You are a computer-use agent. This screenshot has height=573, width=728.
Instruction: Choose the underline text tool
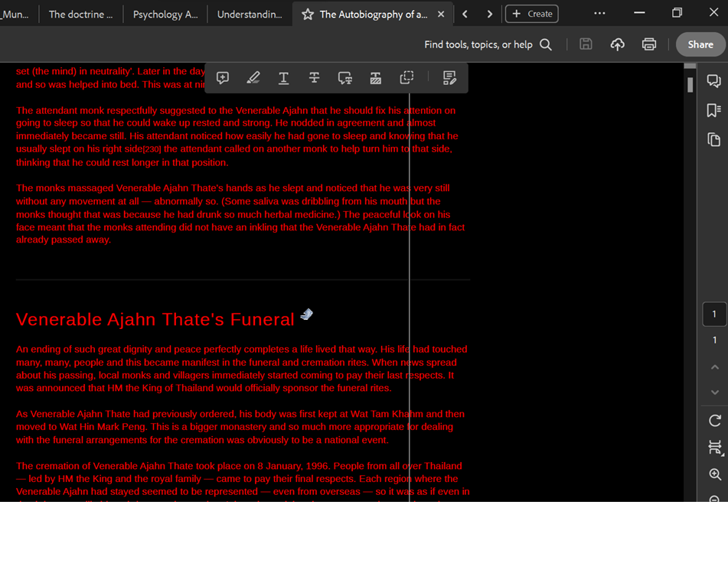(x=283, y=78)
